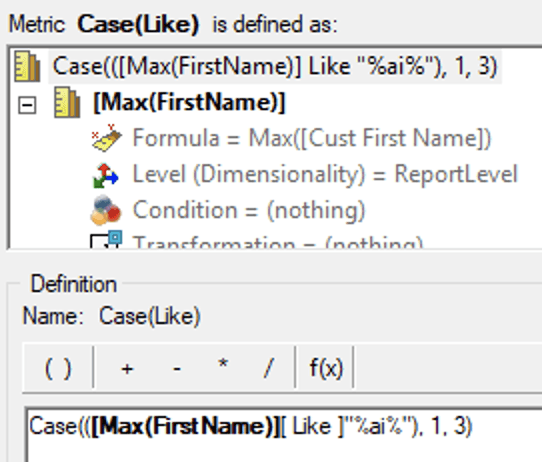Click the Max(FirstName) metric ruler icon
Image resolution: width=542 pixels, height=462 pixels.
click(67, 103)
